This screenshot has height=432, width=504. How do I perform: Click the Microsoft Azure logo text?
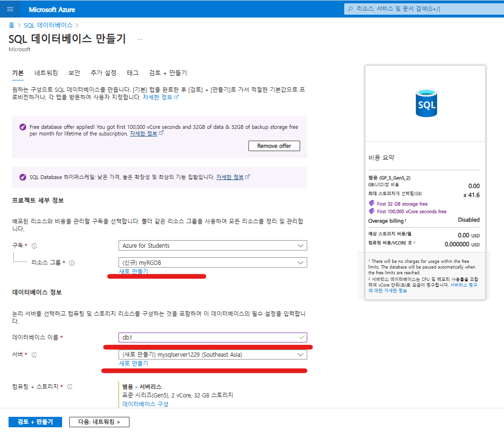[x=52, y=9]
